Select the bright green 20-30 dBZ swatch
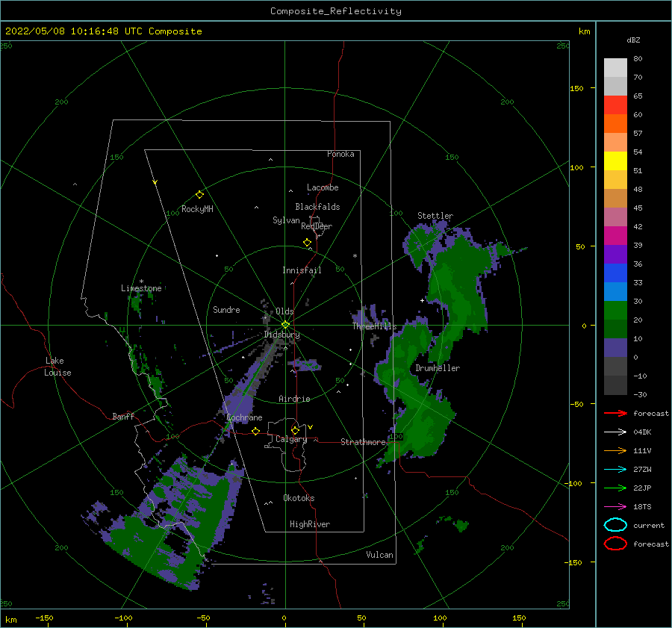672x628 pixels. 615,310
